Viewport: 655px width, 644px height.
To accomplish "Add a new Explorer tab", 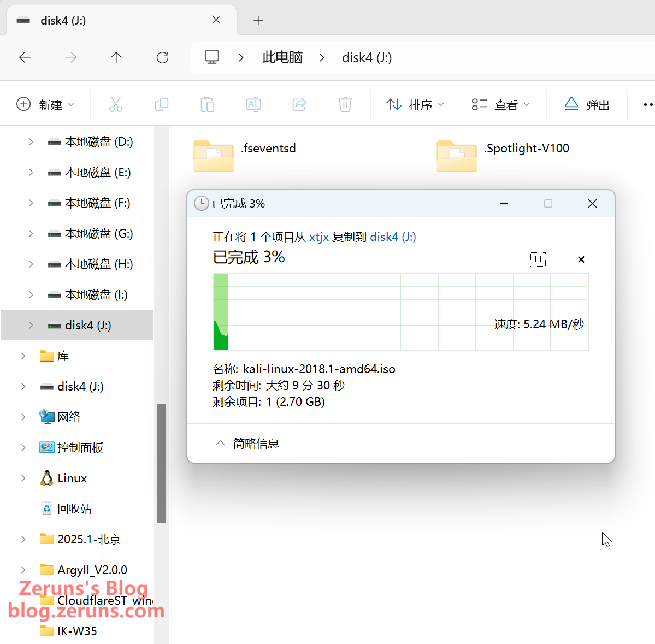I will click(258, 21).
